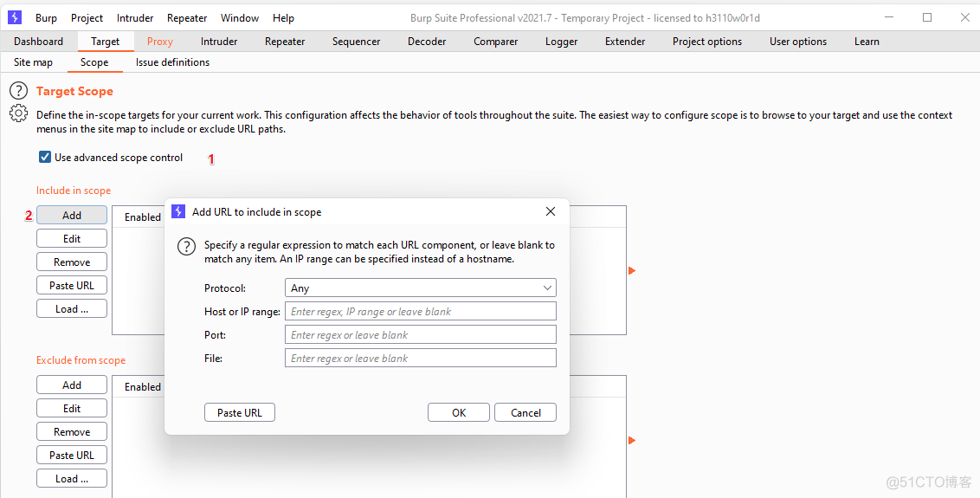Click Edit under Include in scope
The width and height of the screenshot is (980, 498).
[x=72, y=238]
